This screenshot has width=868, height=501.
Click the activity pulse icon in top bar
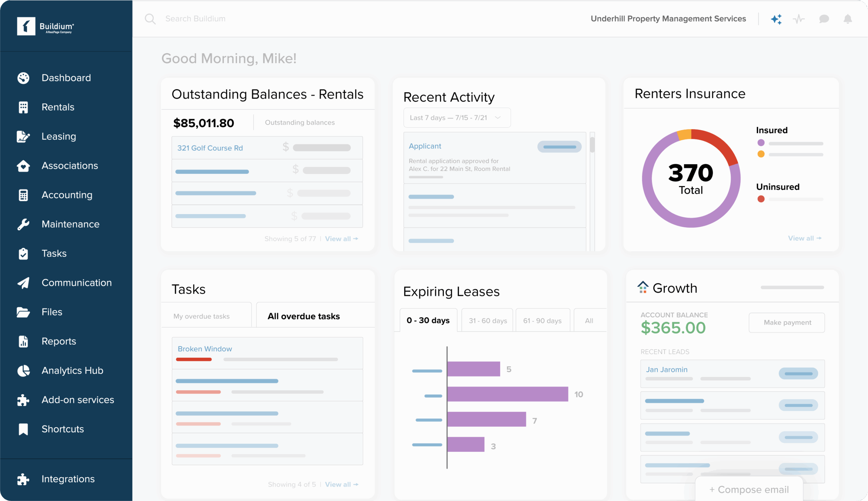tap(800, 19)
